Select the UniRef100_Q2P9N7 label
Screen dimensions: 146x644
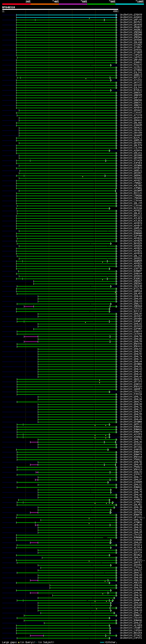pyautogui.click(x=131, y=329)
